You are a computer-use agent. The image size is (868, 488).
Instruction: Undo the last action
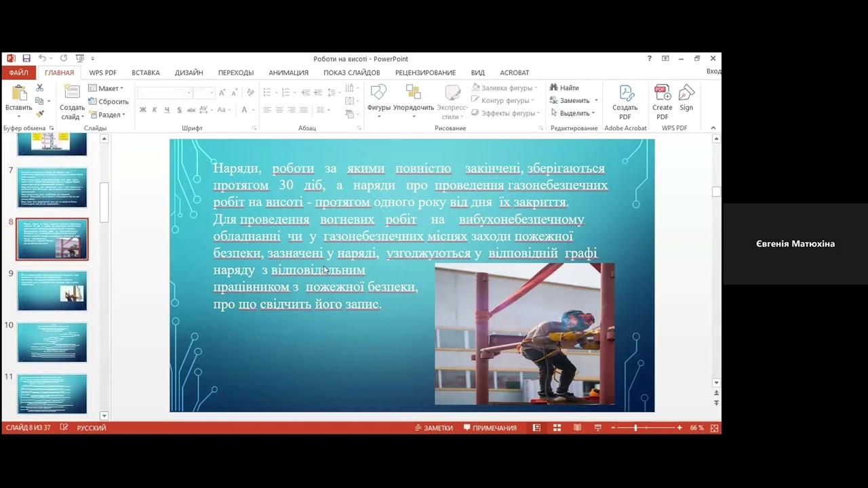[42, 58]
